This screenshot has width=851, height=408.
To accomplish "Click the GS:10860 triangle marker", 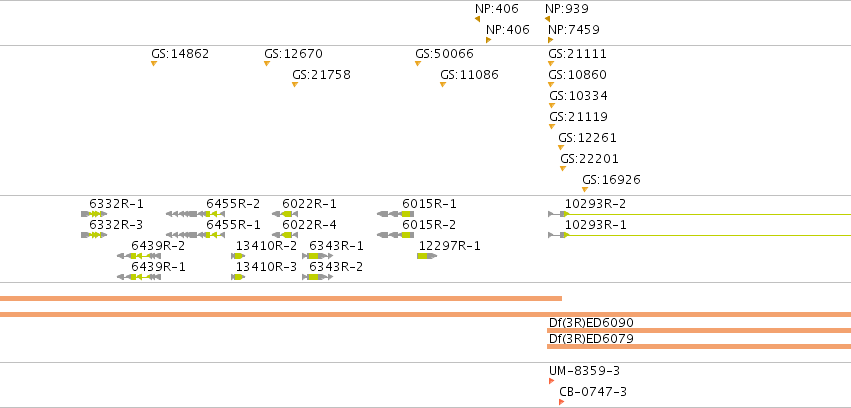I will 551,85.
